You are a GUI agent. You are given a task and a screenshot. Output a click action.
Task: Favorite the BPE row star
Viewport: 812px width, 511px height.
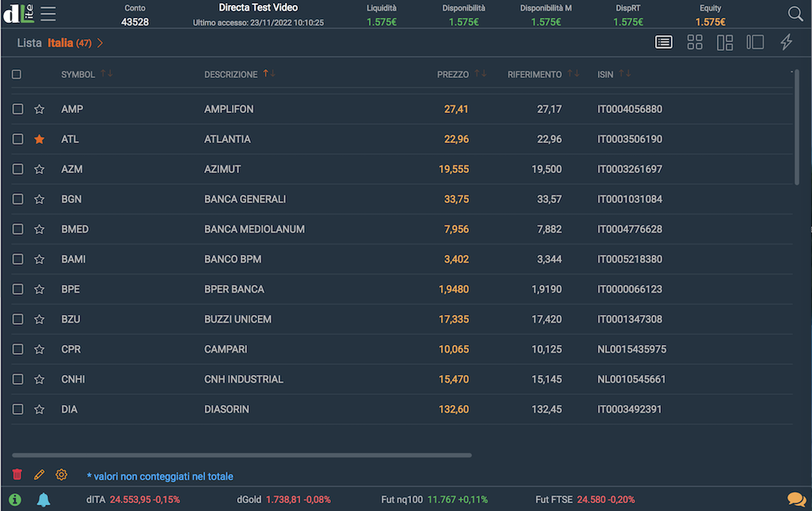39,289
